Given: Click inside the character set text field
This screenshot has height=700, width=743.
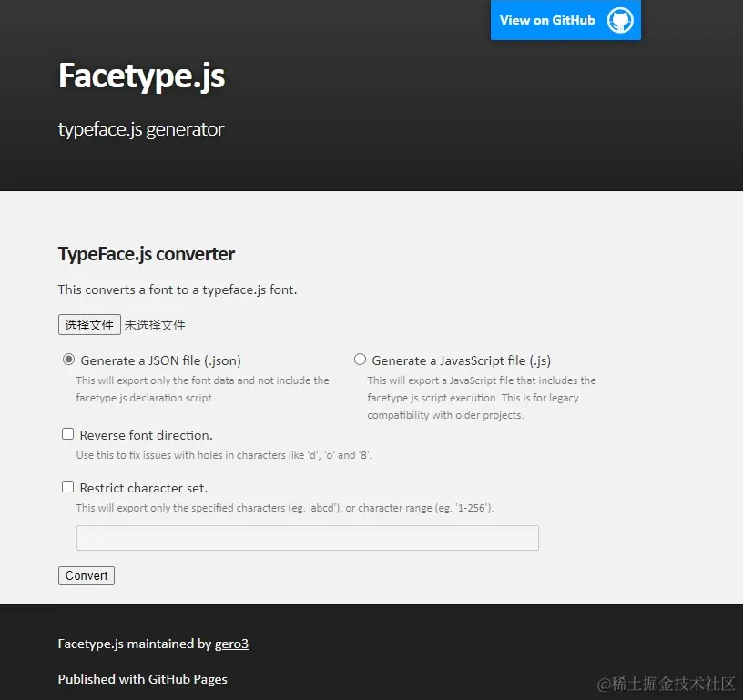Looking at the screenshot, I should pyautogui.click(x=307, y=538).
